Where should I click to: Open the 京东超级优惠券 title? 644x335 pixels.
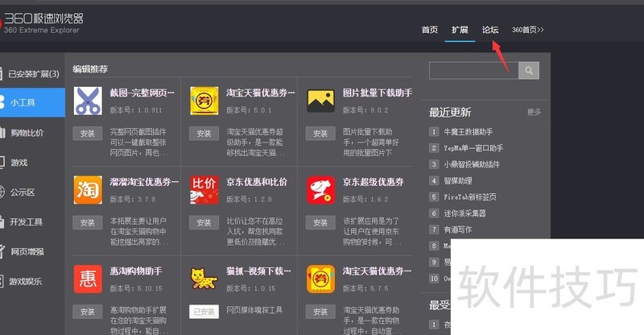click(374, 182)
